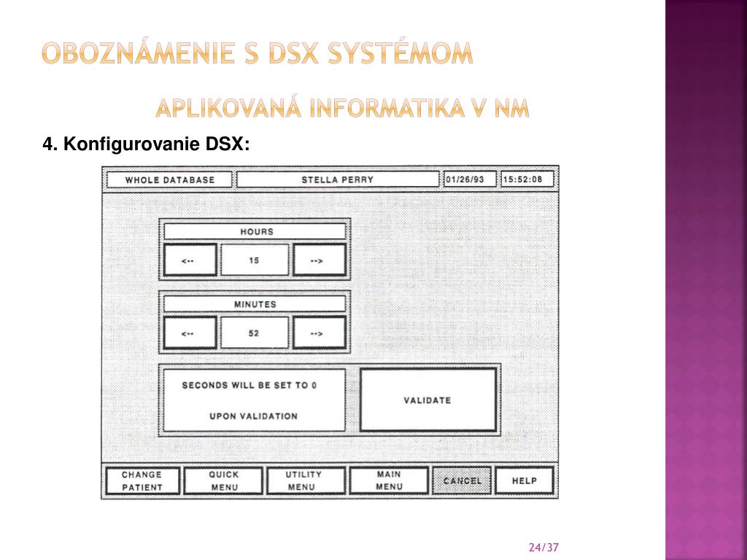This screenshot has width=747, height=560.
Task: Decrease hours with the left arrow button
Action: pos(190,260)
